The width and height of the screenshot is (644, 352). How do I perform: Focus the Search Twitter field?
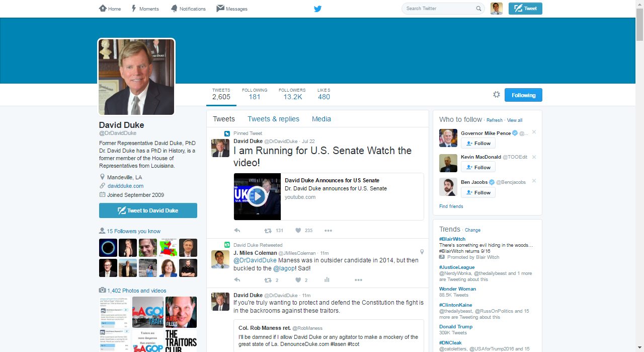click(443, 9)
